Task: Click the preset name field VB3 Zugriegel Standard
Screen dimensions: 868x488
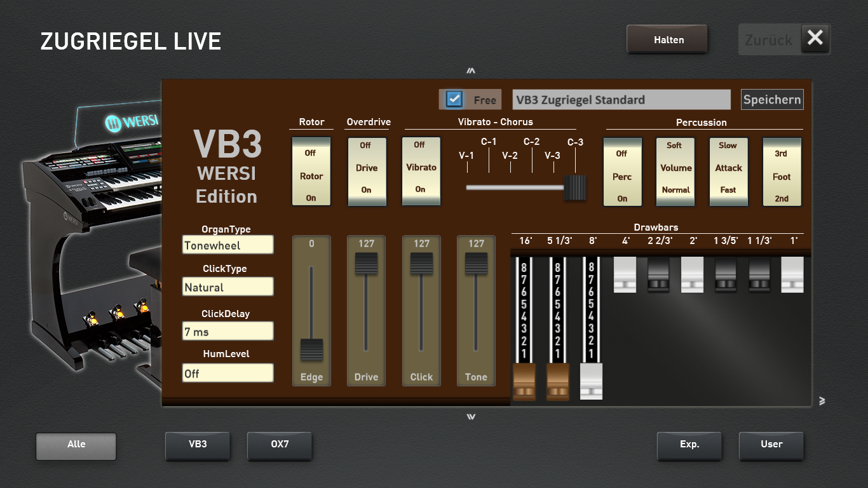Action: (621, 100)
